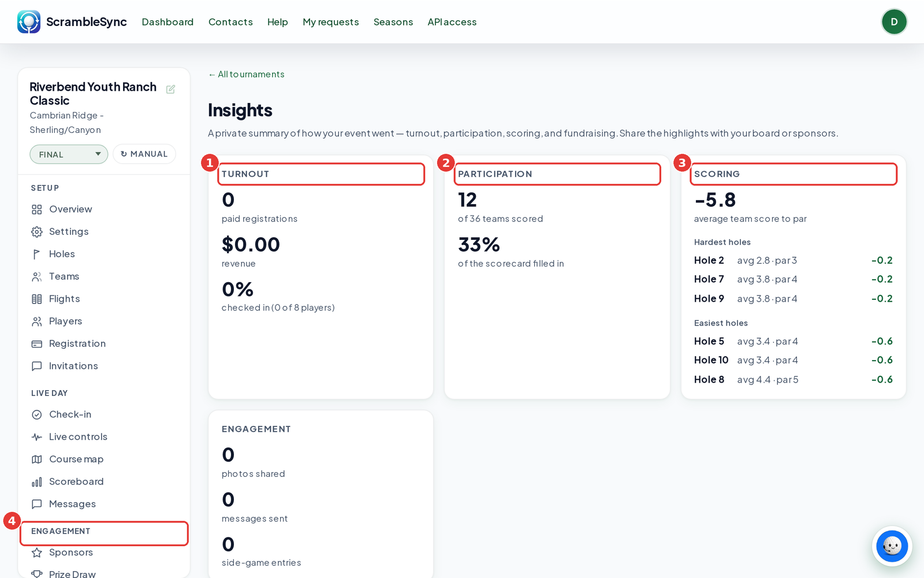This screenshot has height=578, width=924.
Task: Click the Course map icon
Action: 37,460
